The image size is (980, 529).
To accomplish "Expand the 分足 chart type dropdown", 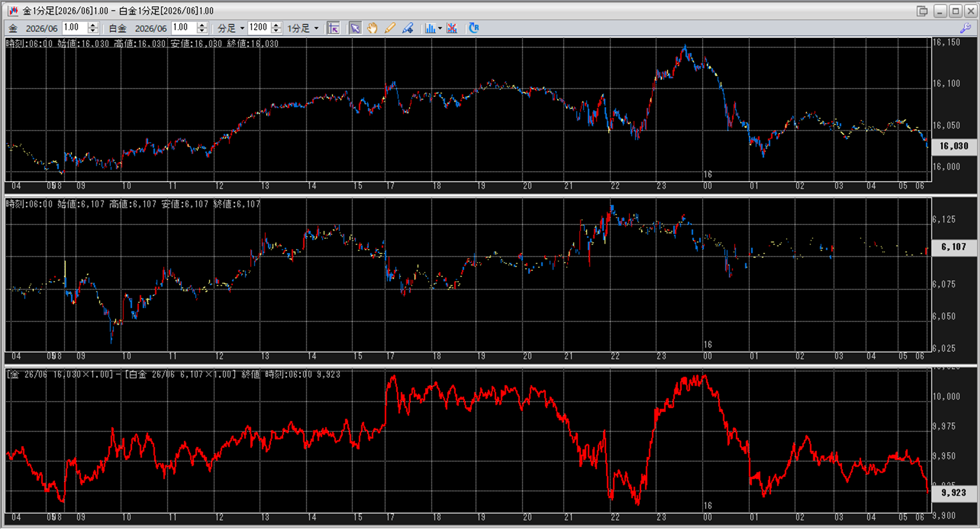I will coord(242,28).
